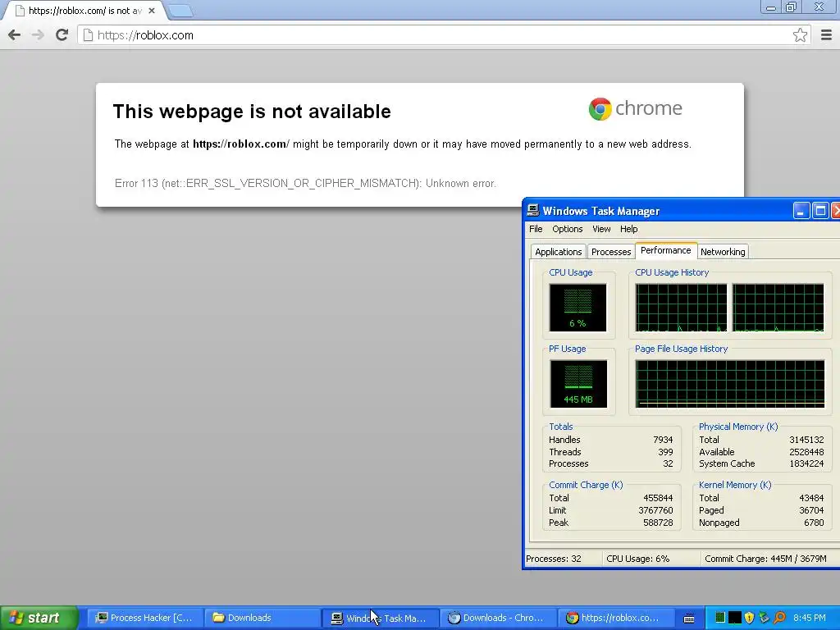This screenshot has width=840, height=630.
Task: Reload the roblox.com page
Action: (x=62, y=35)
